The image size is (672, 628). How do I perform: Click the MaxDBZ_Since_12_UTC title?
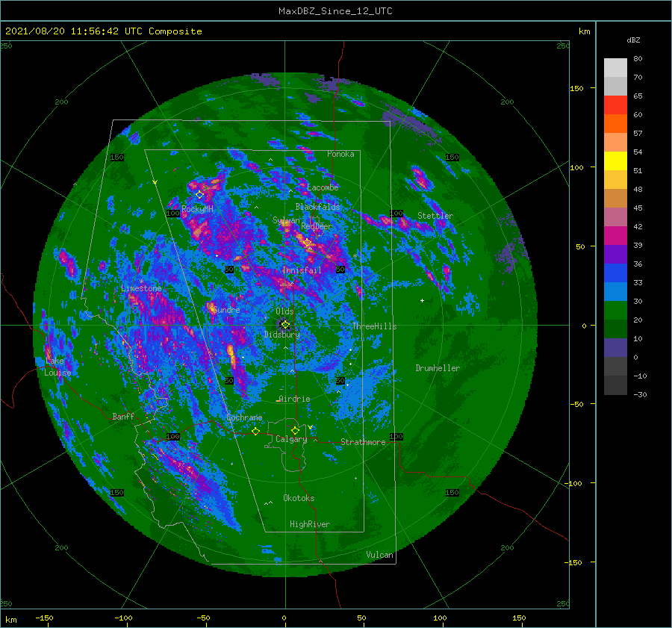point(335,11)
